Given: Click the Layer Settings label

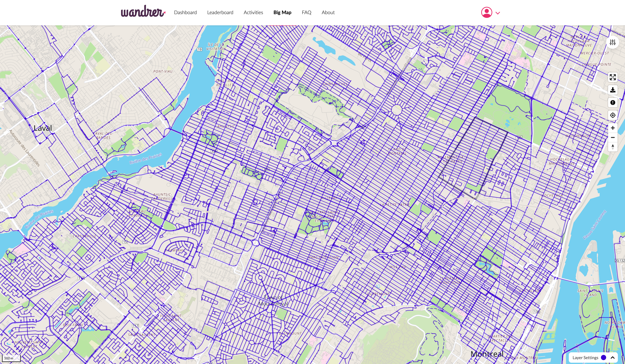Looking at the screenshot, I should click(x=585, y=357).
